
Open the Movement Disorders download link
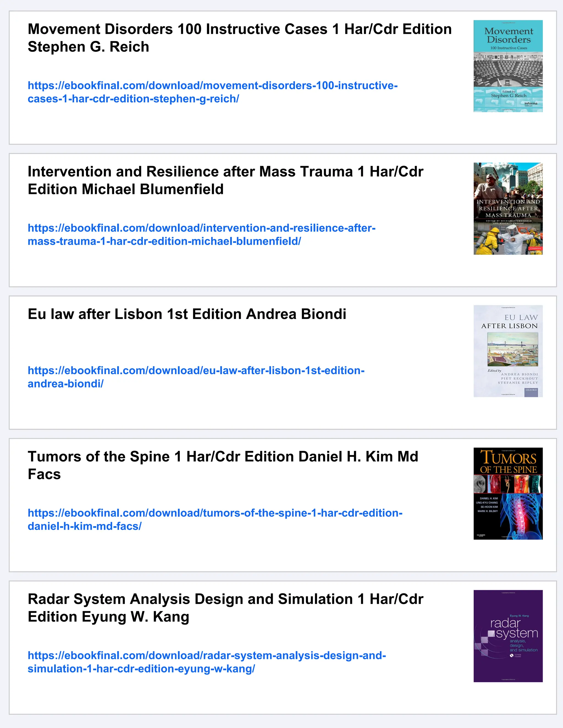pyautogui.click(x=212, y=92)
